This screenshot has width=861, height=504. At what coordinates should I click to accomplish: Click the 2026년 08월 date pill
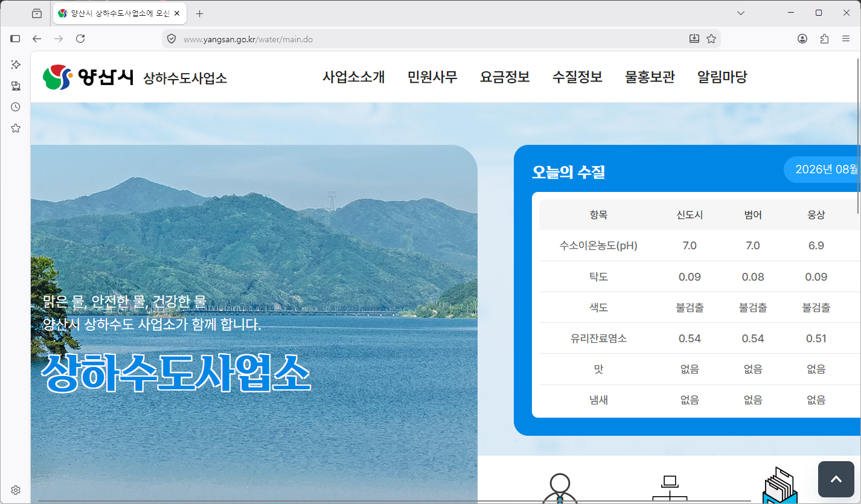822,170
